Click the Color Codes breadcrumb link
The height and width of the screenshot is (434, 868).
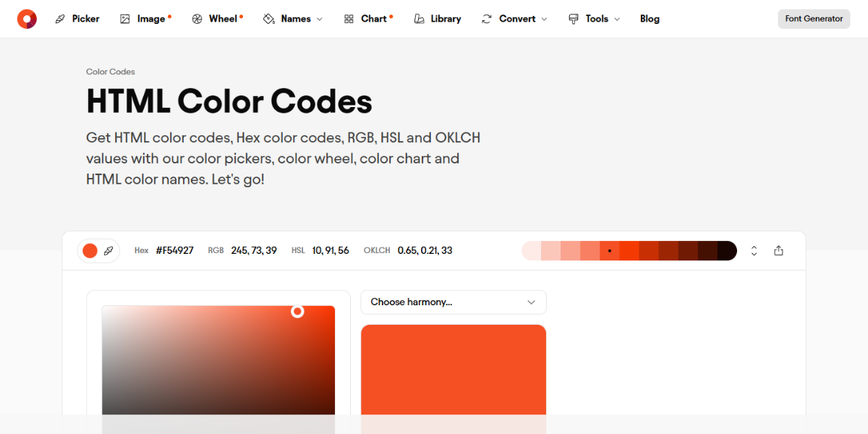pyautogui.click(x=110, y=72)
